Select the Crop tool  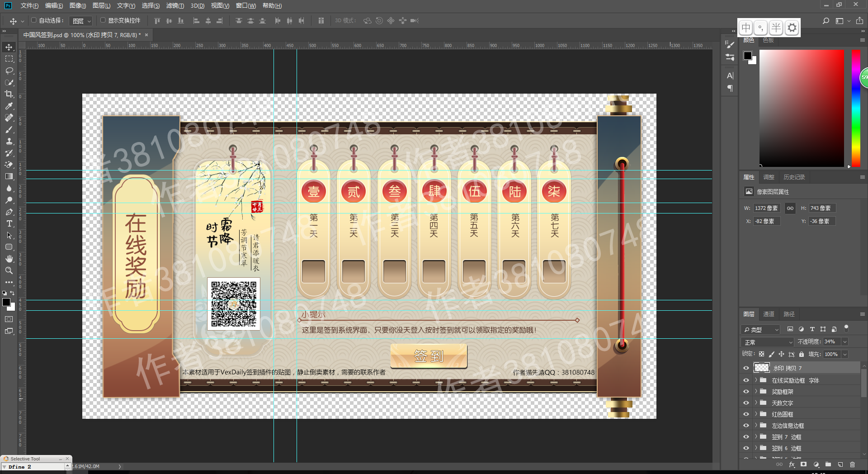click(9, 94)
